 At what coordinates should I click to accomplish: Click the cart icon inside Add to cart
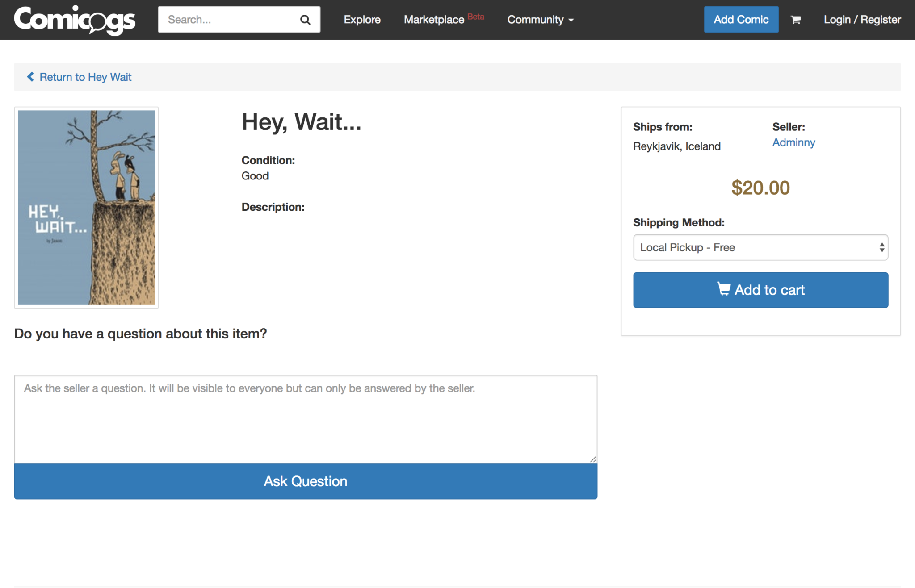(725, 289)
